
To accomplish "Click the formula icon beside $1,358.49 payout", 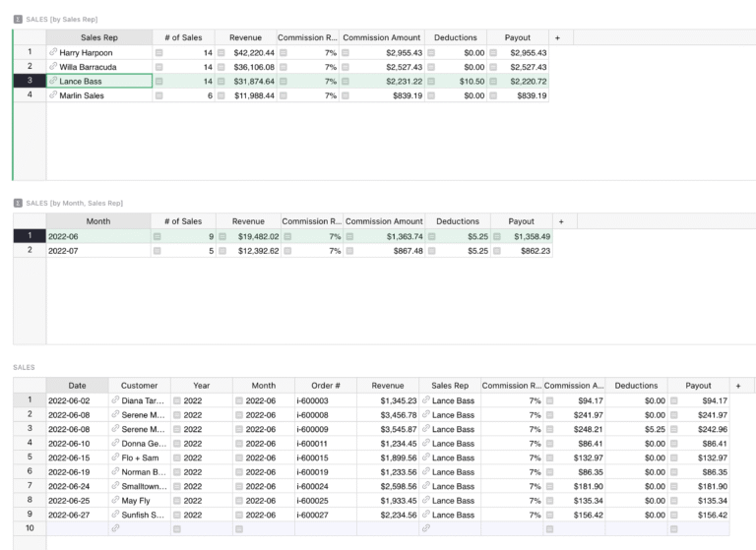I will [496, 237].
